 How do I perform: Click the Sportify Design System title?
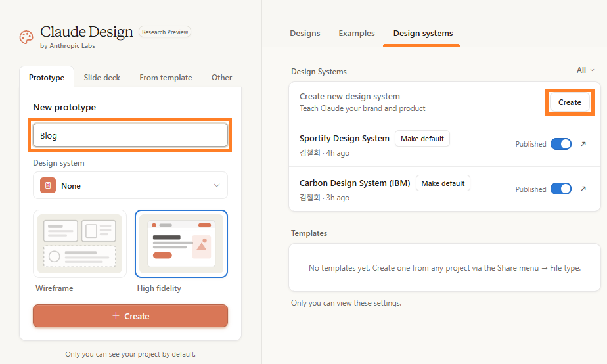click(344, 138)
